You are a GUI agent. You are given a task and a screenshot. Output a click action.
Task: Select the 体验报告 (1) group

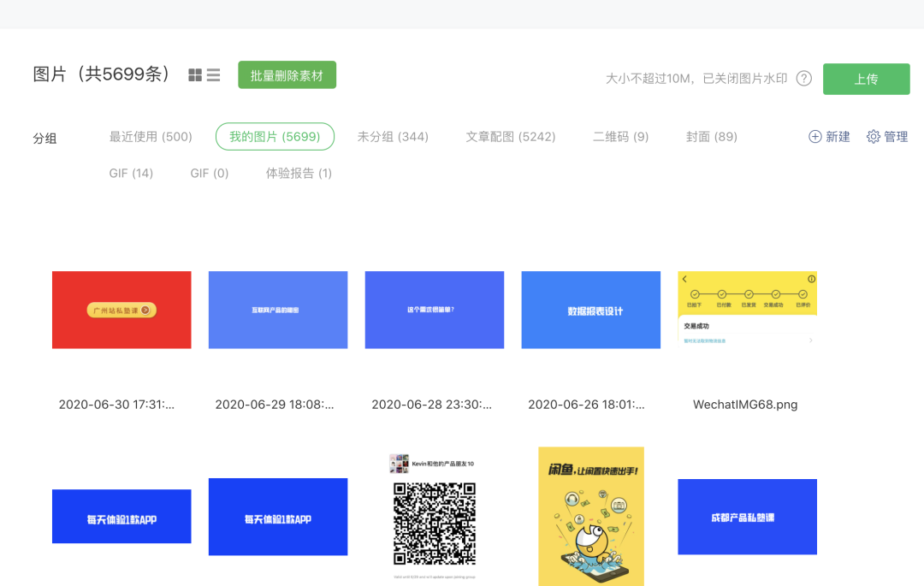click(x=299, y=173)
